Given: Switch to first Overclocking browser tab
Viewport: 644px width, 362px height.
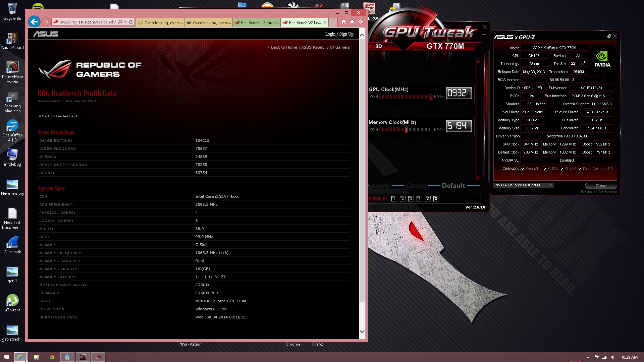Looking at the screenshot, I should tap(160, 22).
